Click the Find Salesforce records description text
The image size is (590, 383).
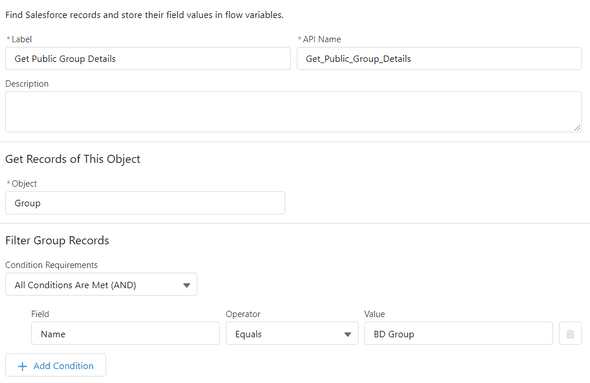pos(144,15)
